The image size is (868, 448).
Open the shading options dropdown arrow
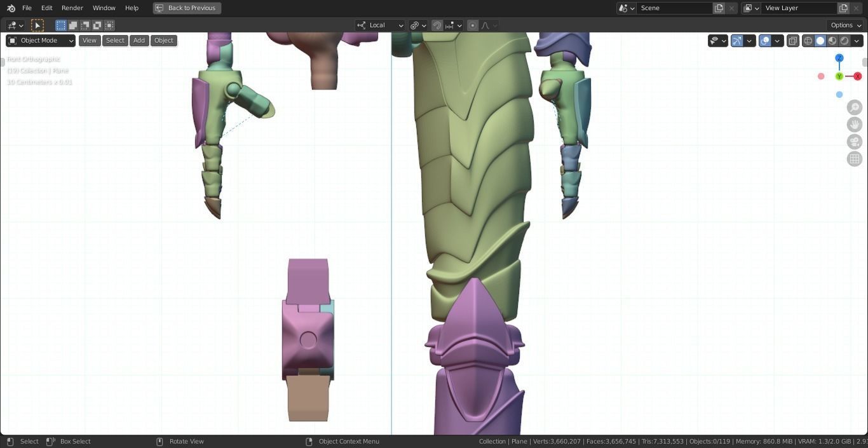coord(857,41)
